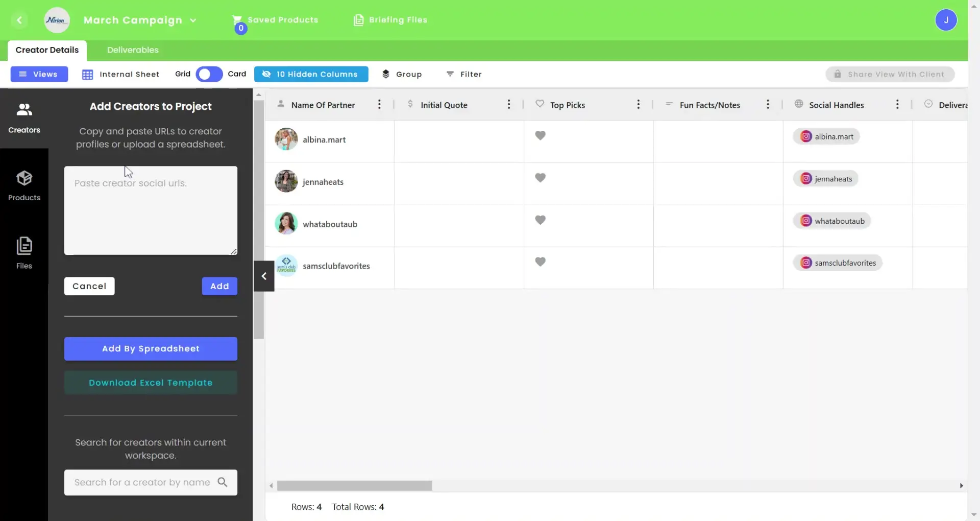This screenshot has width=980, height=521.
Task: Select the Products sidebar icon
Action: tap(24, 185)
